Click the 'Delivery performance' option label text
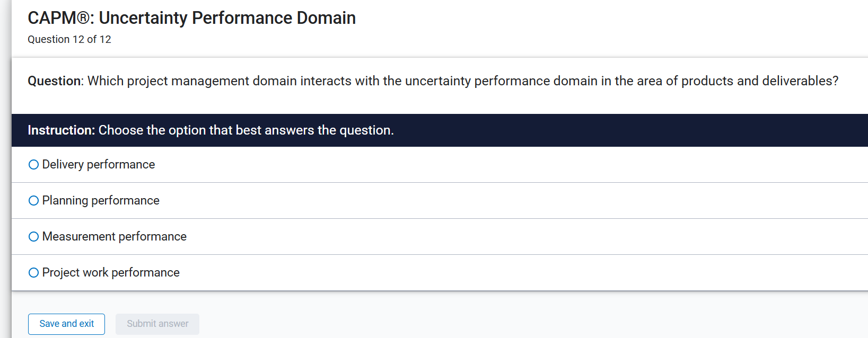This screenshot has height=338, width=868. (99, 165)
